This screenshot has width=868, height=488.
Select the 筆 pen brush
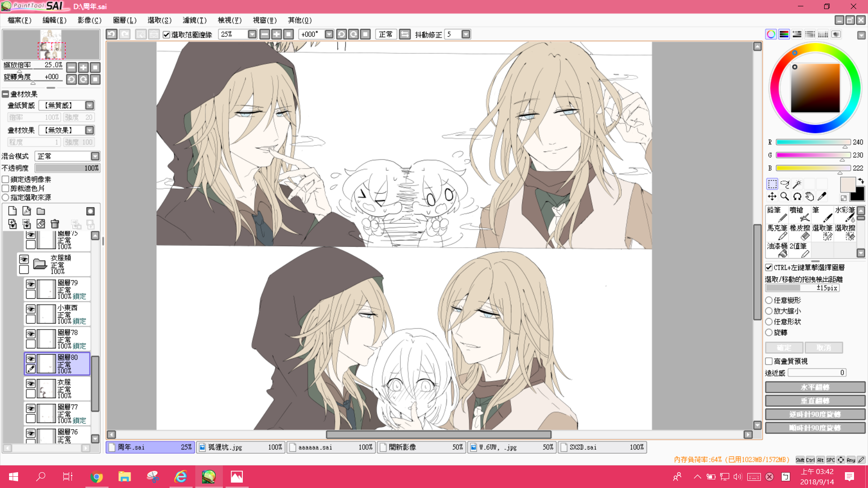pyautogui.click(x=822, y=214)
